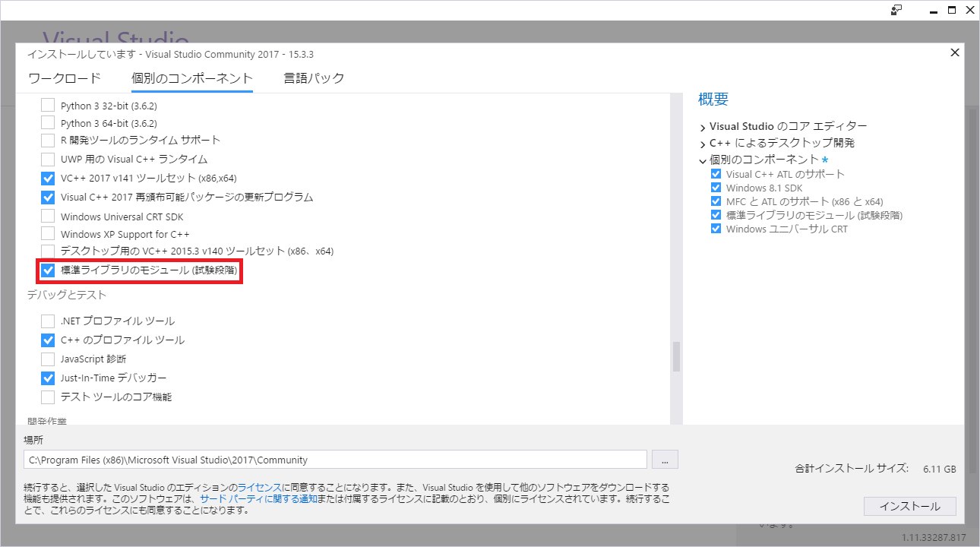The width and height of the screenshot is (980, 547).
Task: Uncheck Windows 8.1 SDK in summary
Action: click(716, 188)
